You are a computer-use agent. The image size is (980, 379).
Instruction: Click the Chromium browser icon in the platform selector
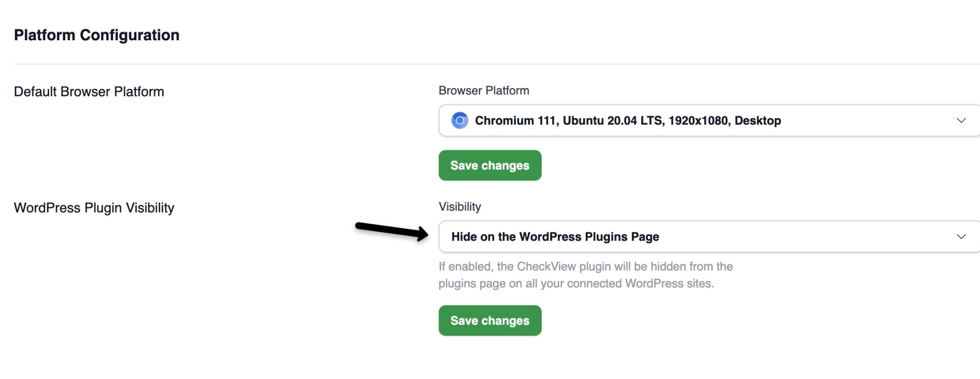point(459,121)
